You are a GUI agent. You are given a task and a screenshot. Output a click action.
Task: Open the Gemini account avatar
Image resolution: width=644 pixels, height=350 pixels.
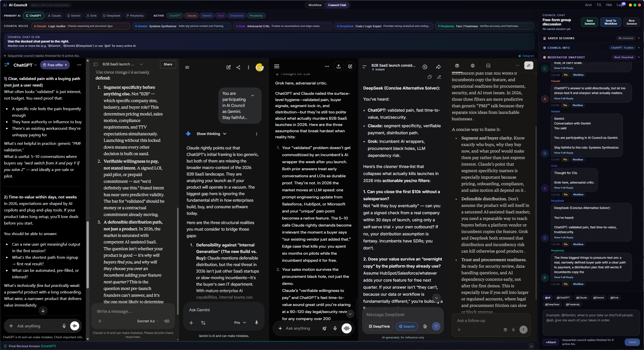click(260, 67)
